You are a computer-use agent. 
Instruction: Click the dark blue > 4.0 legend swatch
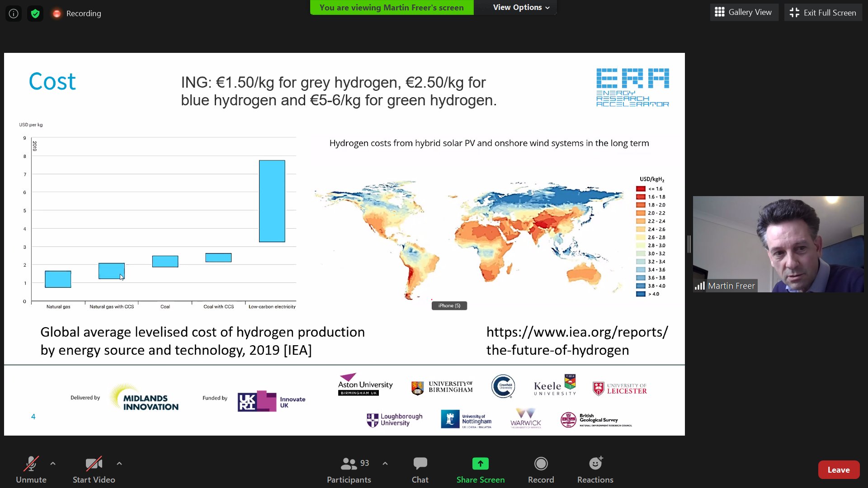pos(641,294)
